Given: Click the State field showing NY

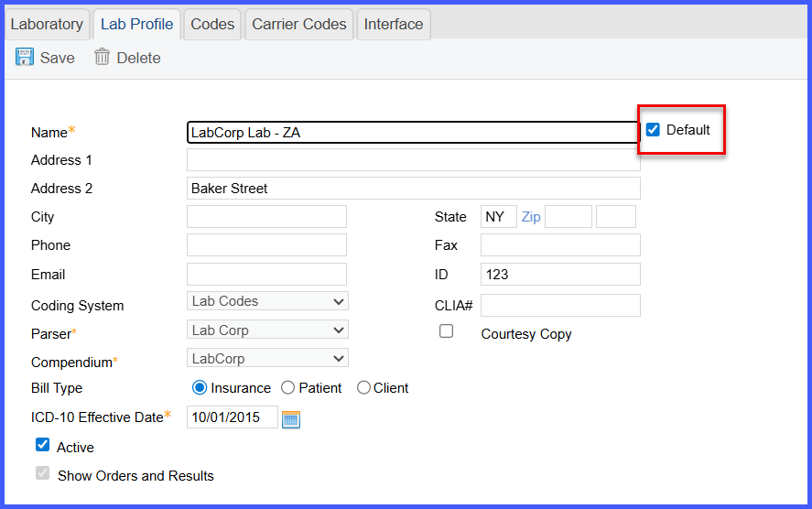Looking at the screenshot, I should click(x=499, y=216).
